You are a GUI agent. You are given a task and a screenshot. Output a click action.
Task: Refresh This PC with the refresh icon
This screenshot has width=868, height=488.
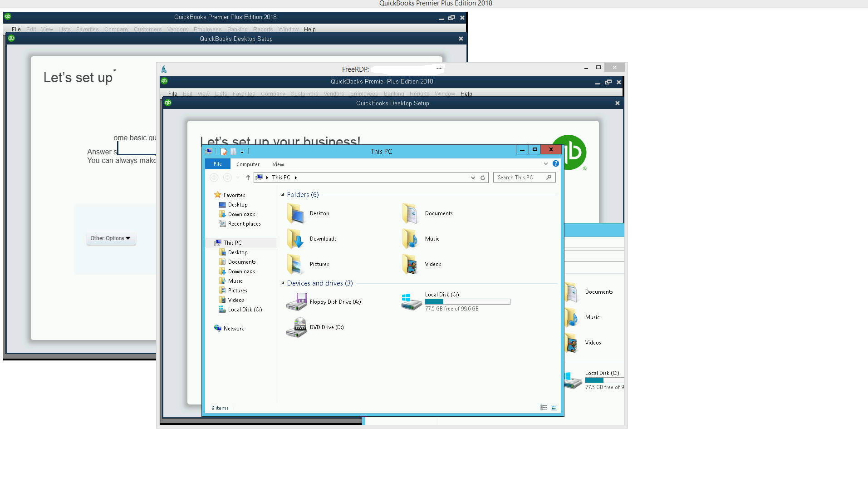(x=482, y=177)
